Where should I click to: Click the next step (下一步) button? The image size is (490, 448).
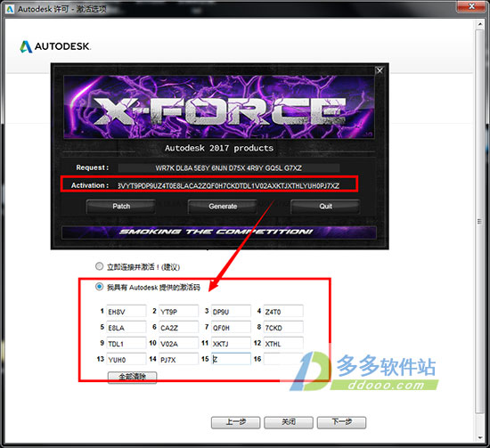[x=341, y=422]
